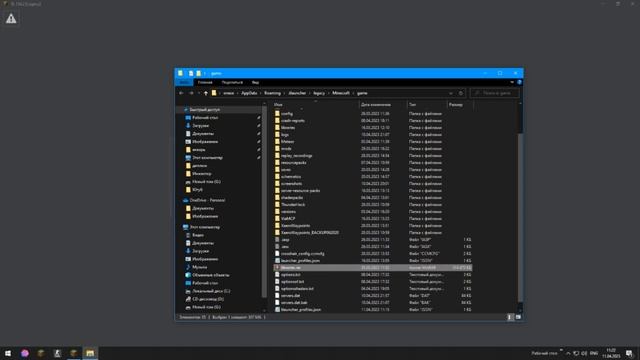This screenshot has width=640, height=360.
Task: Open File Explorer taskbar icon
Action: click(90, 353)
